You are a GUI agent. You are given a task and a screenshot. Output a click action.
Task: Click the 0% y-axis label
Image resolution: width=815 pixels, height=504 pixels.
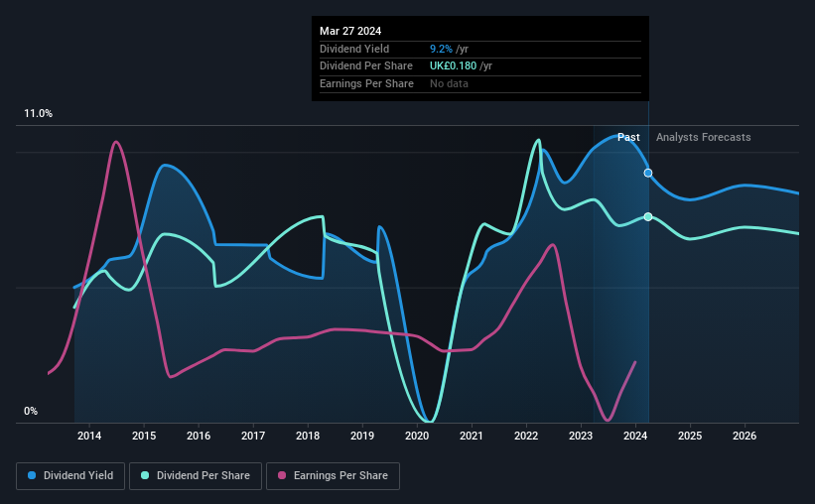(x=31, y=411)
